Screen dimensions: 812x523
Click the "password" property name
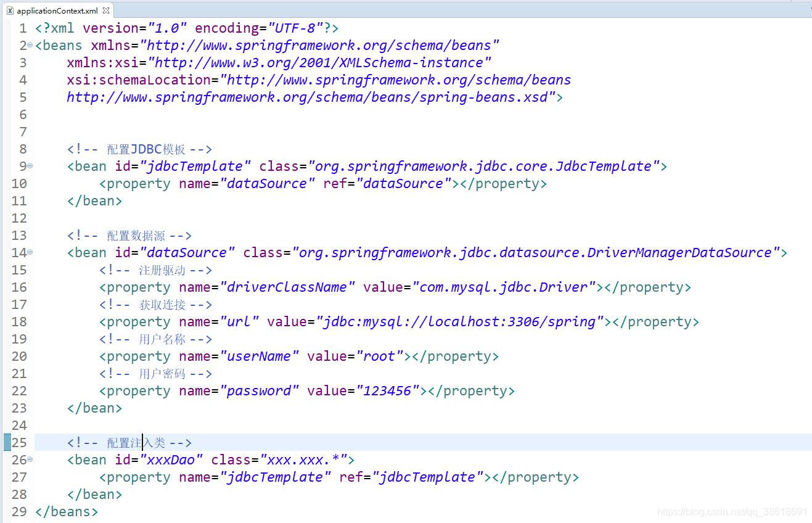point(260,391)
